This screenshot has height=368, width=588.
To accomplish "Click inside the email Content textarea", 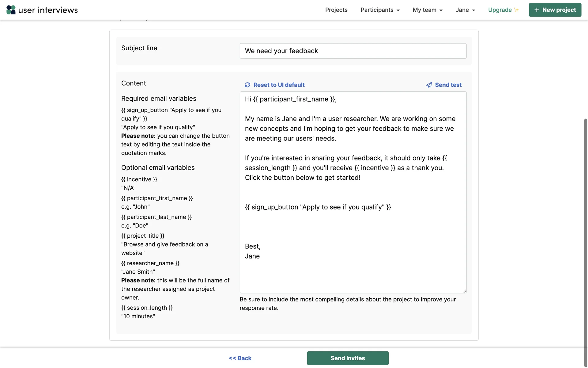I will [x=353, y=227].
